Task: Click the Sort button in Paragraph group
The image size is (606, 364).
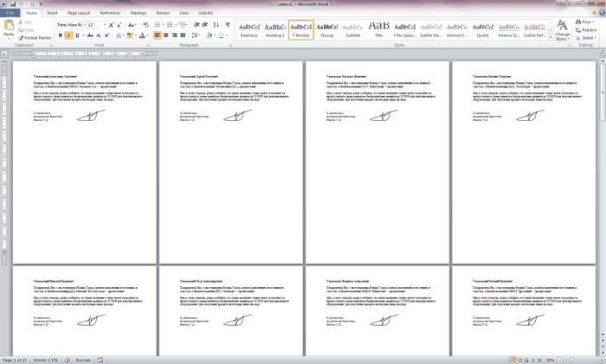Action: pos(217,25)
